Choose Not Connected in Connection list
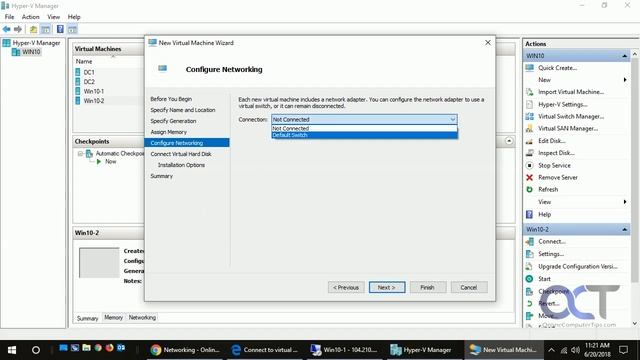This screenshot has height=360, width=640. pyautogui.click(x=364, y=128)
